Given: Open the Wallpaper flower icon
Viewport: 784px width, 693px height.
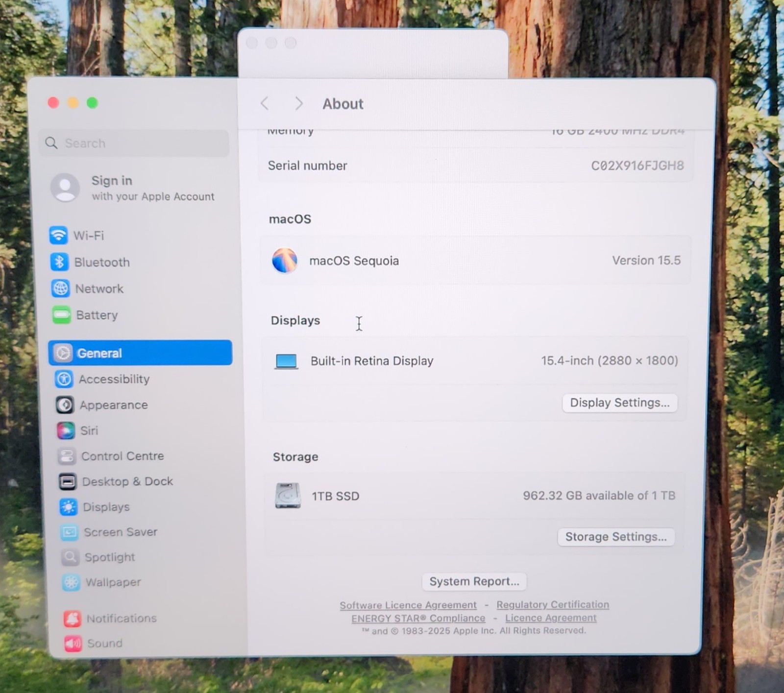Looking at the screenshot, I should click(x=71, y=582).
